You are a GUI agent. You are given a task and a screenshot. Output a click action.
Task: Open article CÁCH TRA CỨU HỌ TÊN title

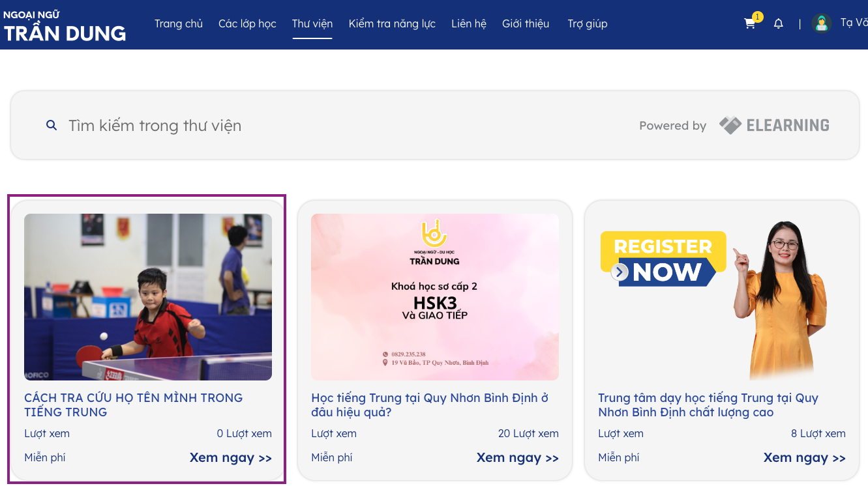click(x=134, y=405)
